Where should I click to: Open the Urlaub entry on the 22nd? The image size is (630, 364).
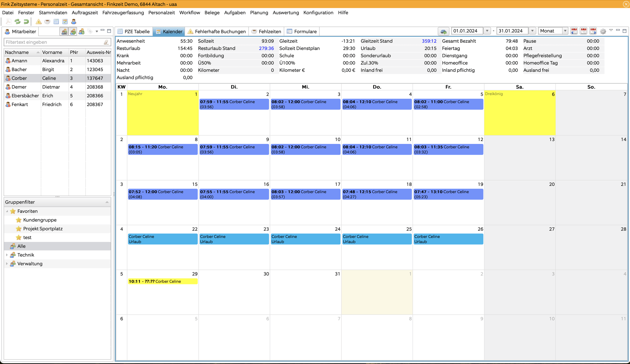[163, 239]
